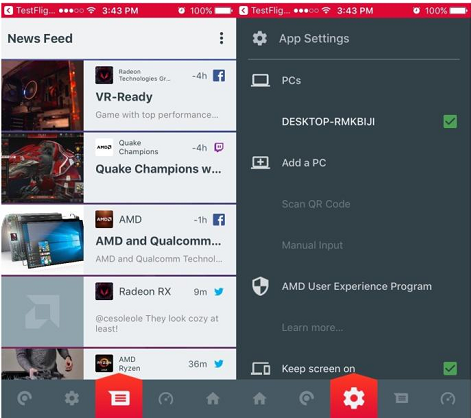Choose Scan QR Code

[x=316, y=204]
